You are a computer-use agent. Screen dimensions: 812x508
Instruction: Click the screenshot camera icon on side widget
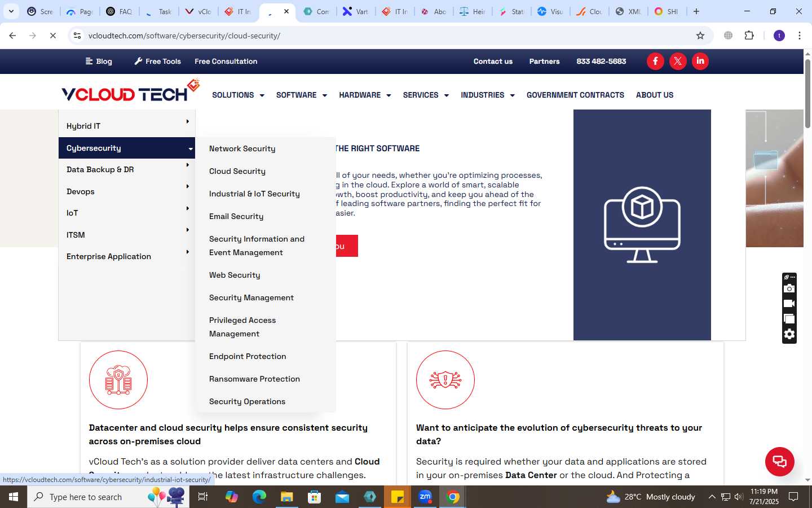click(x=789, y=288)
